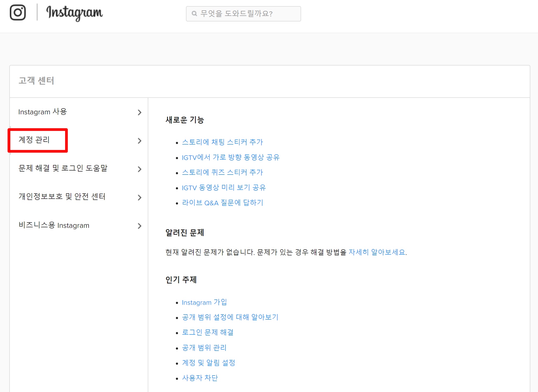
Task: Open the 로그인 문제 해결 link
Action: pos(207,332)
